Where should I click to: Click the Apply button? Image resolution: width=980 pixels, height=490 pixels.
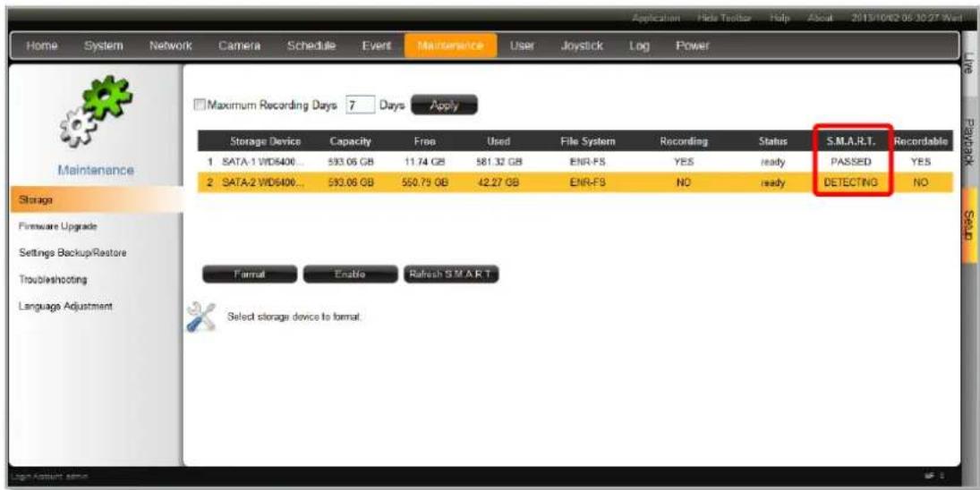point(445,105)
